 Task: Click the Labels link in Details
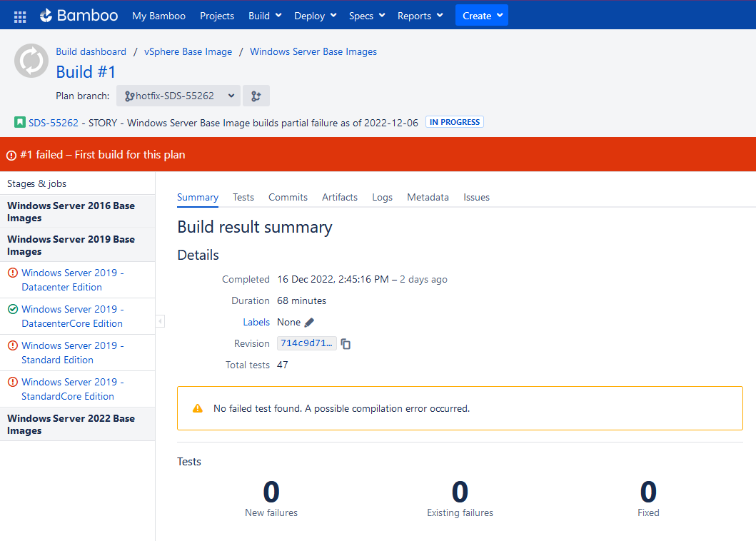(256, 322)
